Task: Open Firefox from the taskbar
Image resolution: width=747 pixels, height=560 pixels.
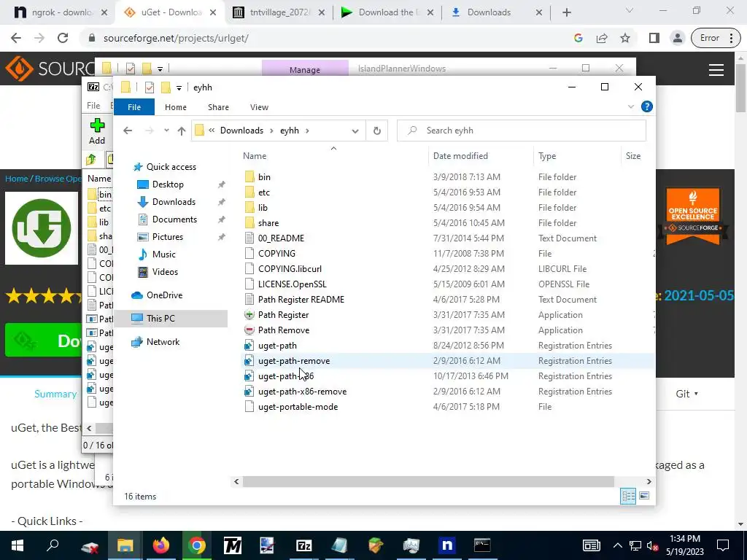Action: coord(161,545)
